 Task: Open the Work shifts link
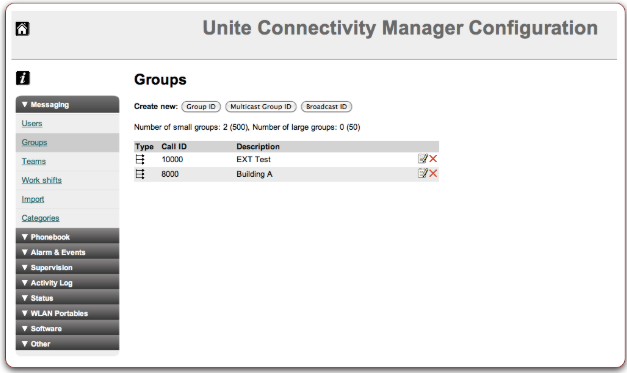coord(42,180)
